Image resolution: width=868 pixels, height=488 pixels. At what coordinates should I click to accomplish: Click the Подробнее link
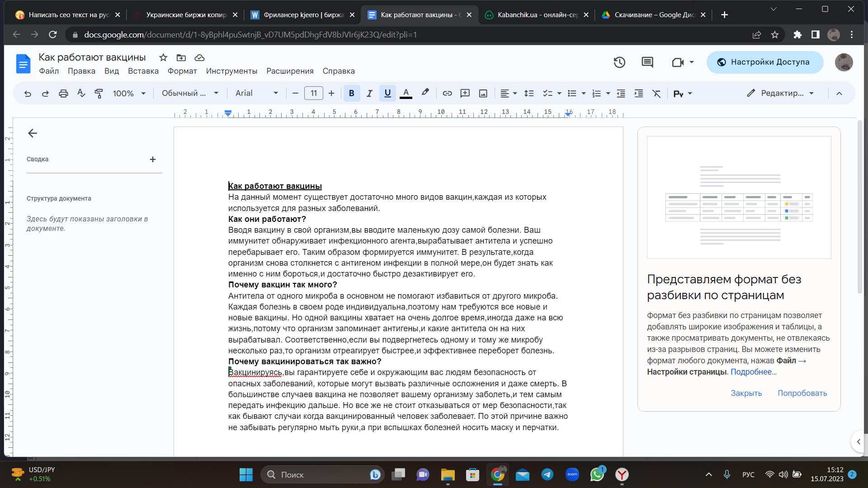tap(754, 372)
